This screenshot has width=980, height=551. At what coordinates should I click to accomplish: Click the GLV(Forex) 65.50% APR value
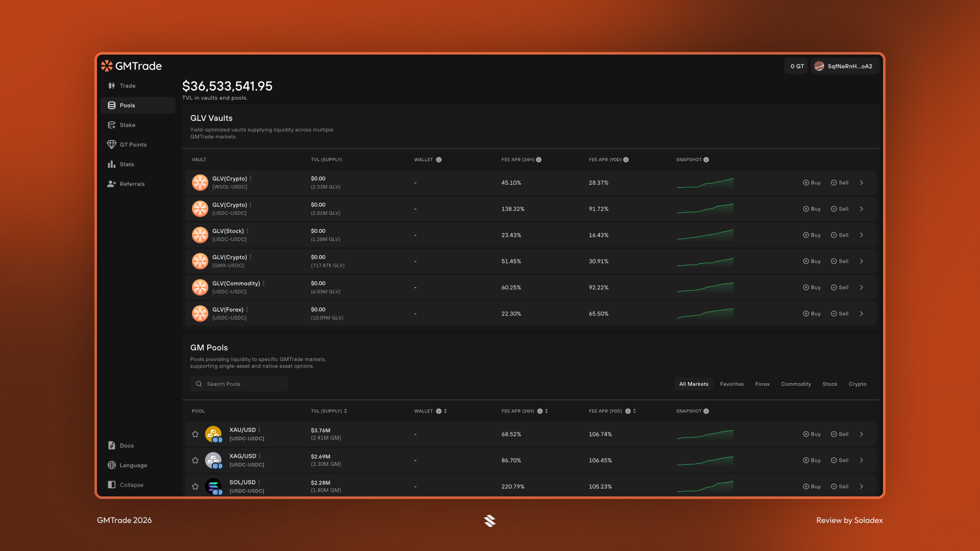(598, 314)
